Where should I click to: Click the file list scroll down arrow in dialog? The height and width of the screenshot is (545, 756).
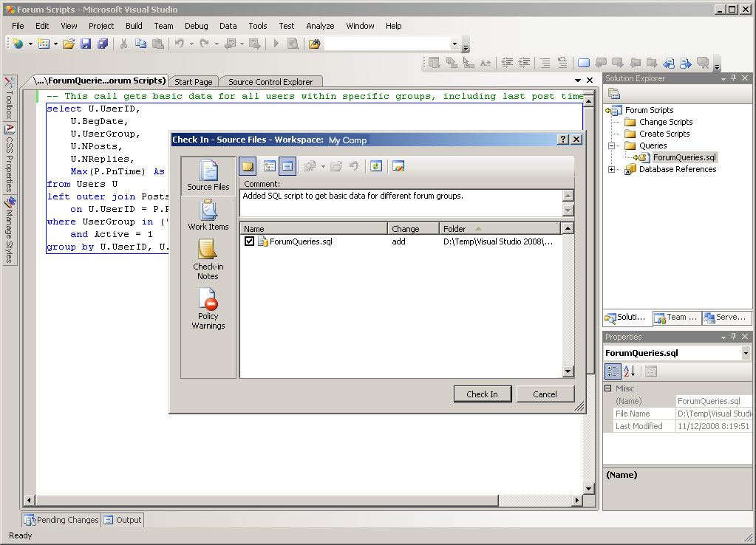pyautogui.click(x=568, y=371)
